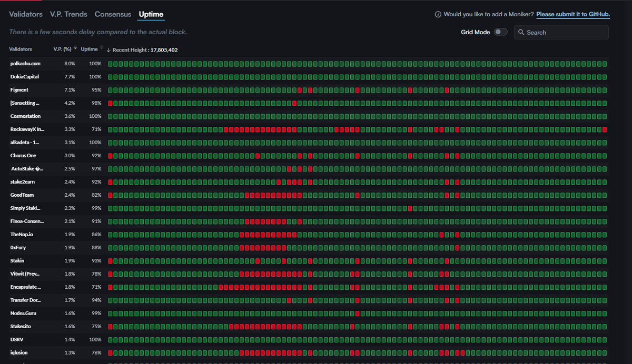Screen dimensions: 632x364
Task: Sort by Uptime using its sort arrow
Action: point(101,48)
